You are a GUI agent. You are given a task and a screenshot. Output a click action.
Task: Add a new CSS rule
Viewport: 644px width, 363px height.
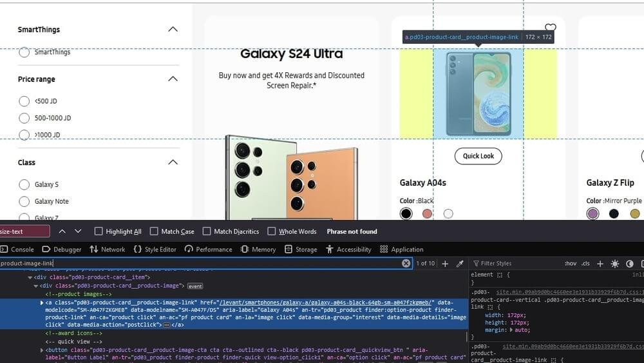point(600,264)
